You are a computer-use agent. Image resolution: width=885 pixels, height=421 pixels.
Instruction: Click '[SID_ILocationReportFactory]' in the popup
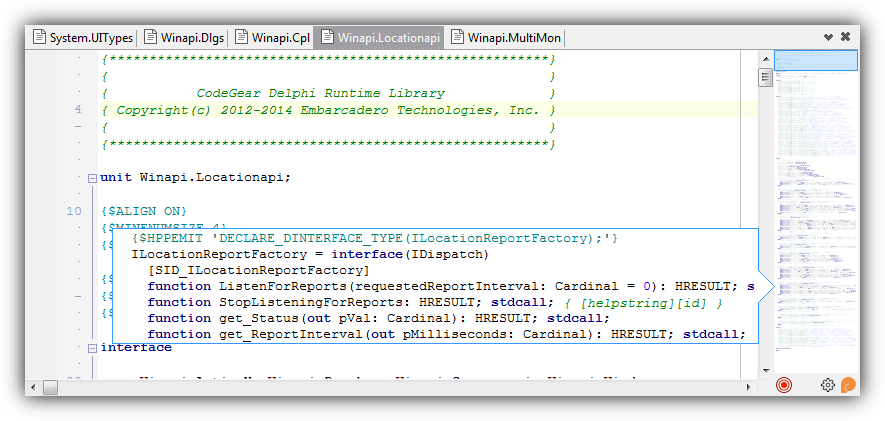[x=259, y=270]
